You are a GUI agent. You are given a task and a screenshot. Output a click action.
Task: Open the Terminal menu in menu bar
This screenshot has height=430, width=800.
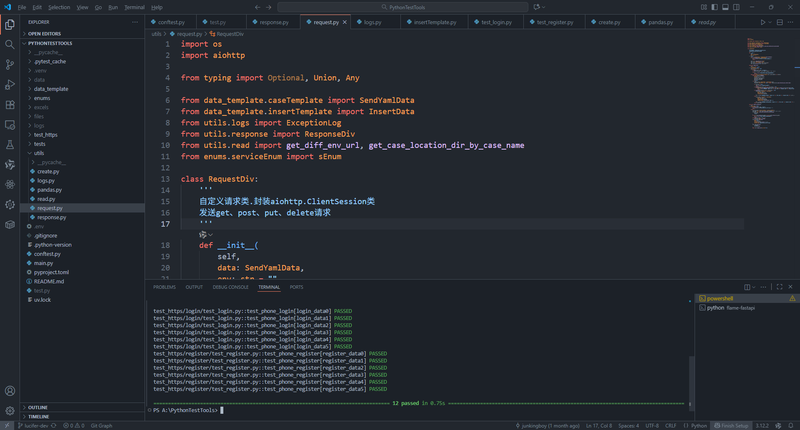click(134, 7)
